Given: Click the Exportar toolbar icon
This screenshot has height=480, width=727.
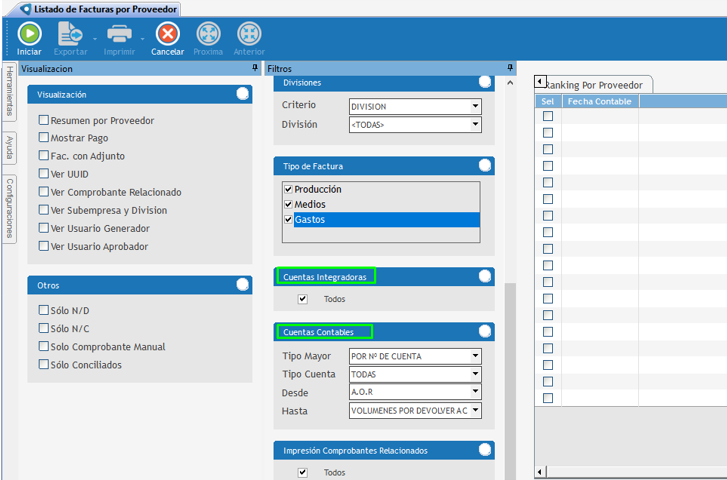Looking at the screenshot, I should [x=70, y=35].
